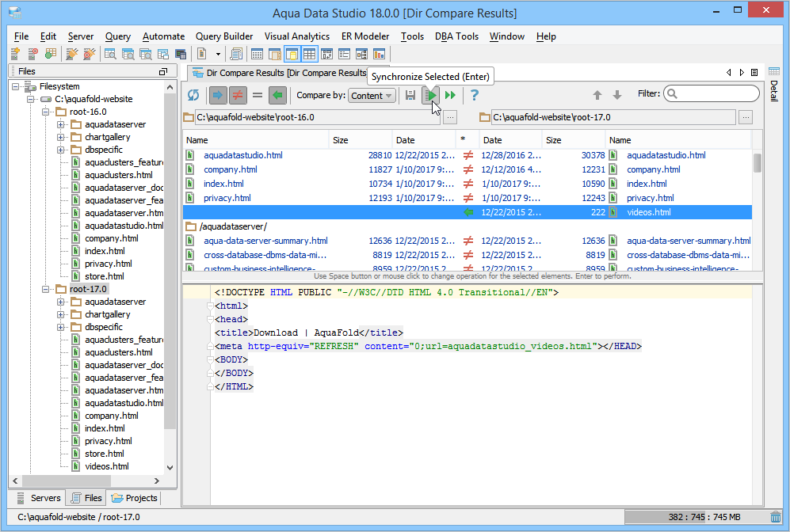Click the down arrow next difference icon
This screenshot has height=532, width=790.
(x=617, y=95)
